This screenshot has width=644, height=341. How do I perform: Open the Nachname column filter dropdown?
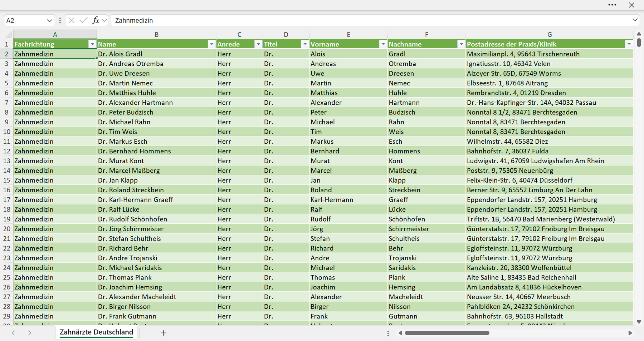point(461,44)
